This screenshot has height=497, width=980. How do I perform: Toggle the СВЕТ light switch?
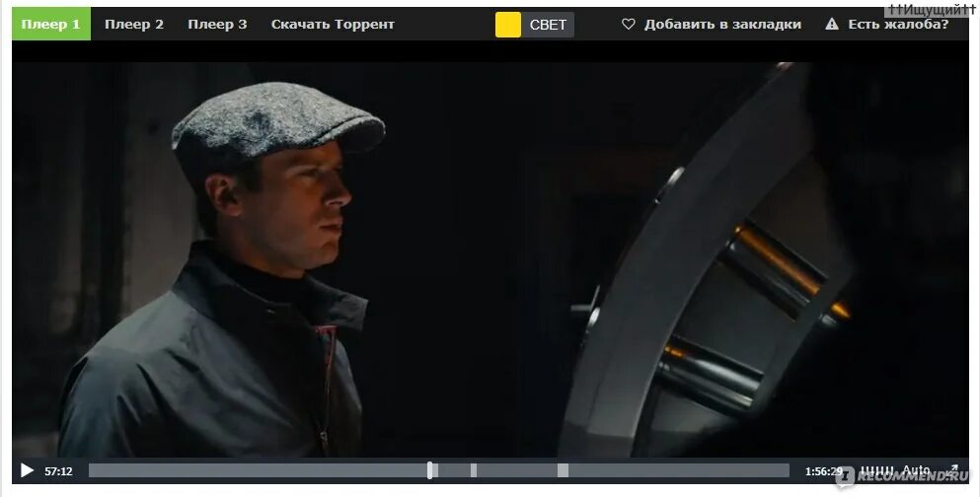point(534,25)
